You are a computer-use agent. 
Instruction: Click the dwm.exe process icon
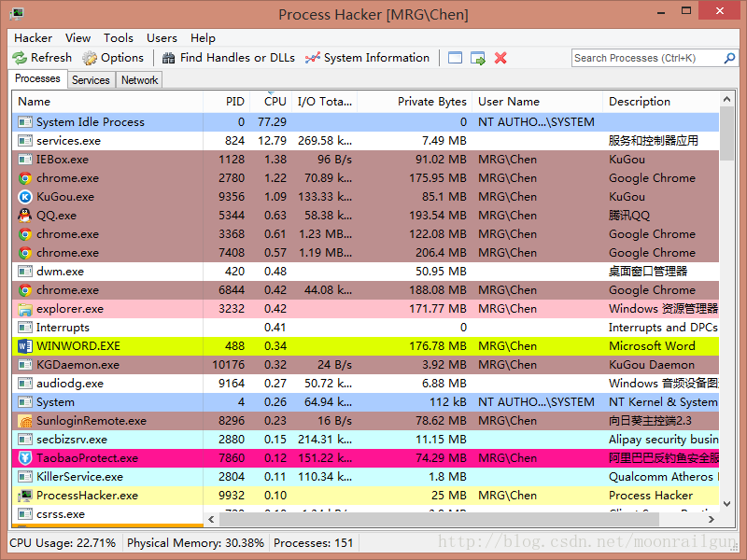(25, 272)
